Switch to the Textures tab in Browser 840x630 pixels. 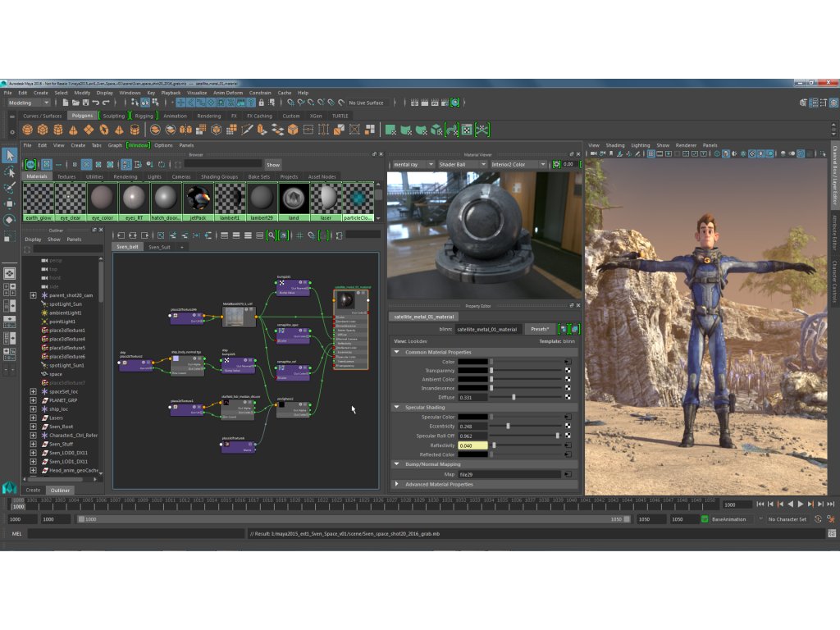(66, 176)
